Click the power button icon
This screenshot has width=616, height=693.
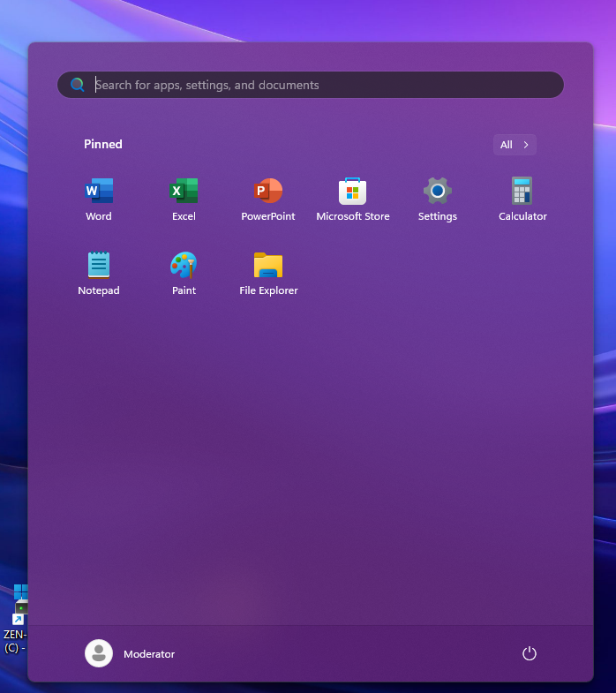pos(529,653)
